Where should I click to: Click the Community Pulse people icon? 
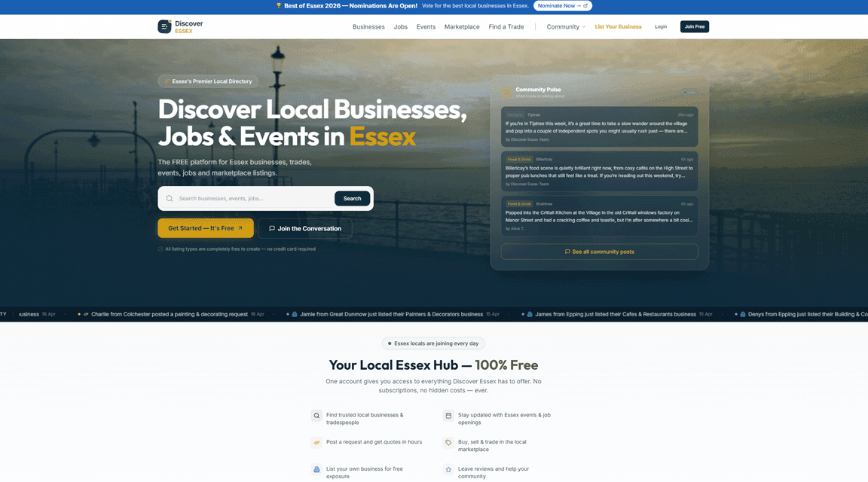(x=507, y=92)
